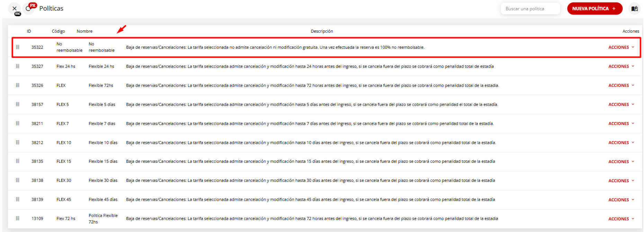Grab the drag handle of FLEX 5 row
Screen dimensions: 644x232
(18, 104)
